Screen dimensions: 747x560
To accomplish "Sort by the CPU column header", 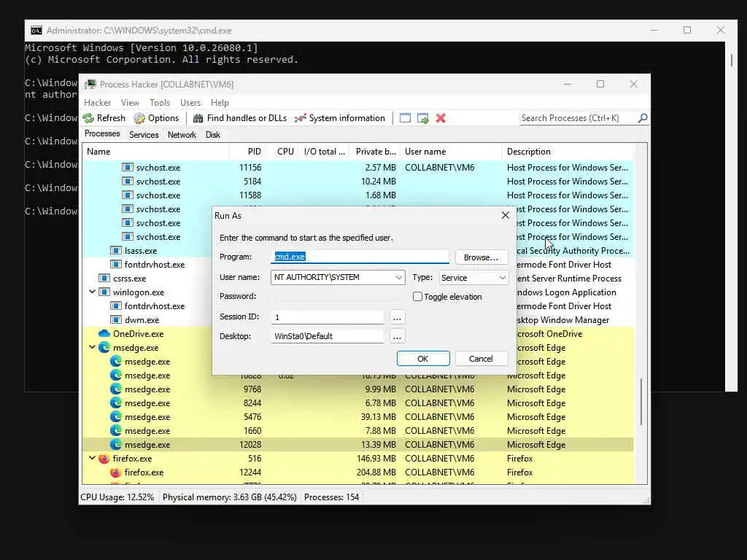I will pos(282,152).
